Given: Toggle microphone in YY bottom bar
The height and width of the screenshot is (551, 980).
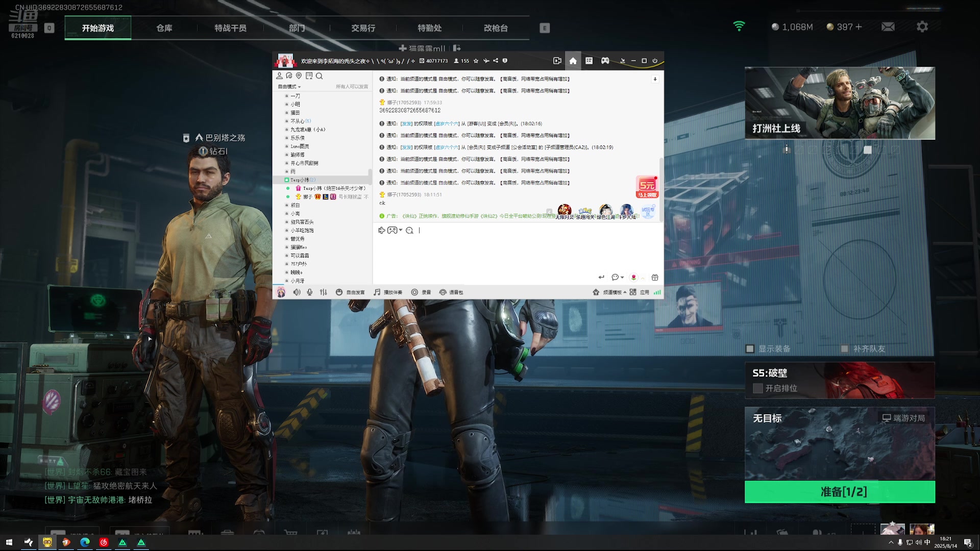Looking at the screenshot, I should [309, 292].
